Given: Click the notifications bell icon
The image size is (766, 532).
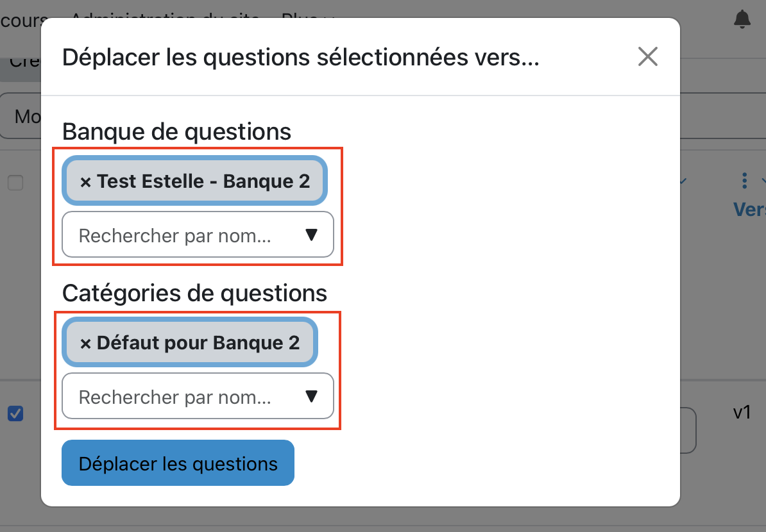Looking at the screenshot, I should (x=742, y=20).
